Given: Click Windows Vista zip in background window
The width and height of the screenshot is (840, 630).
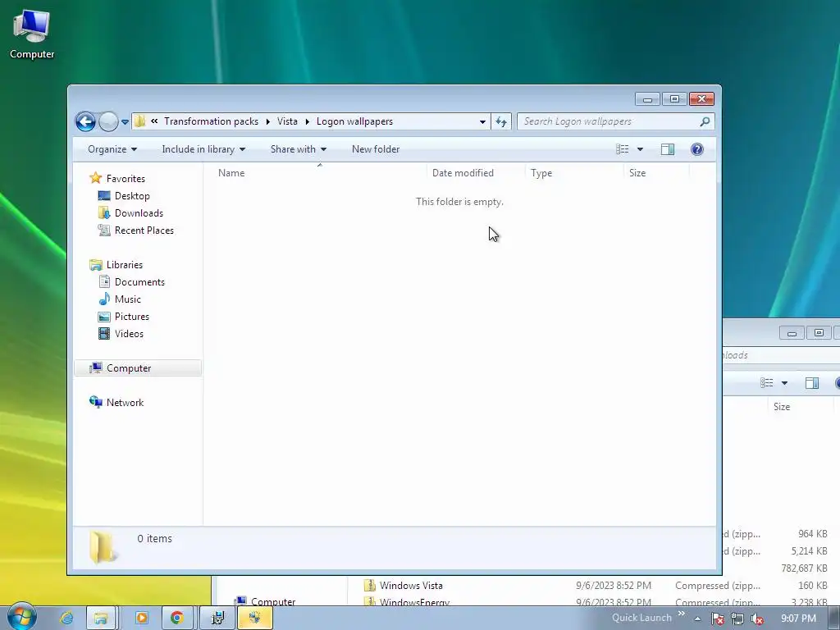Looking at the screenshot, I should (411, 586).
